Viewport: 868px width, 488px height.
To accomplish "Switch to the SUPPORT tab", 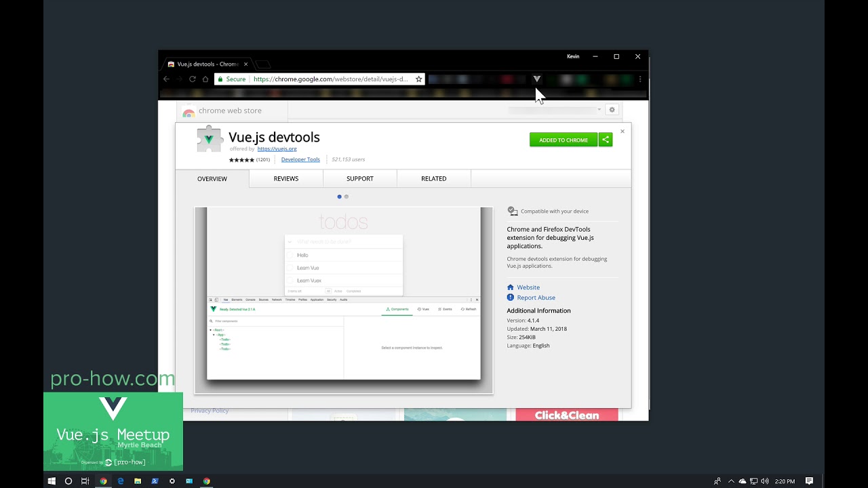I will pyautogui.click(x=360, y=179).
